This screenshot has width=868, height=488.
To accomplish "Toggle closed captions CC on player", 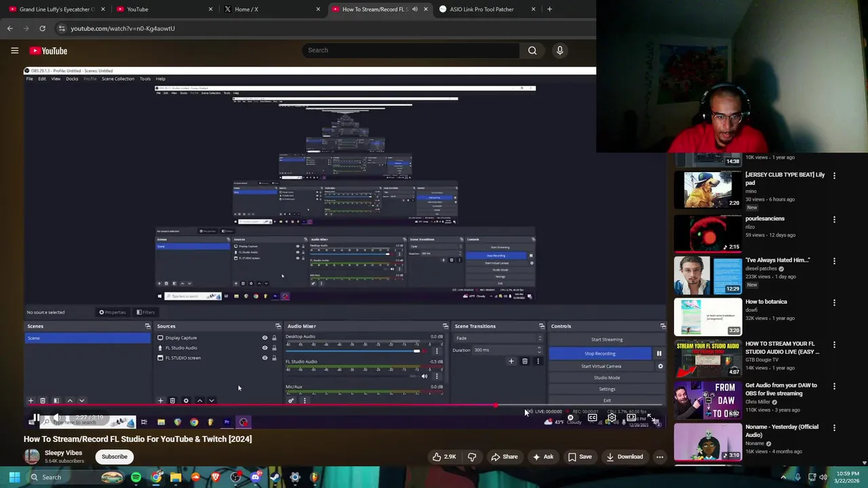I will tap(592, 418).
